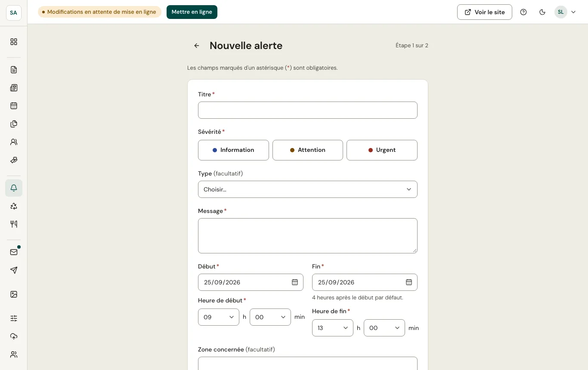Click the Début date field

tap(251, 282)
